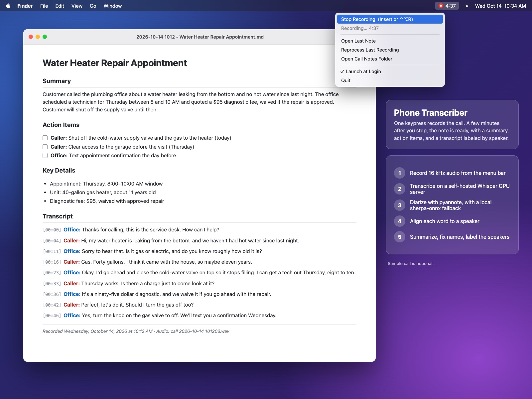Viewport: 532px width, 399px height.
Task: Click the [00:00] transcript timestamp
Action: pyautogui.click(x=52, y=230)
